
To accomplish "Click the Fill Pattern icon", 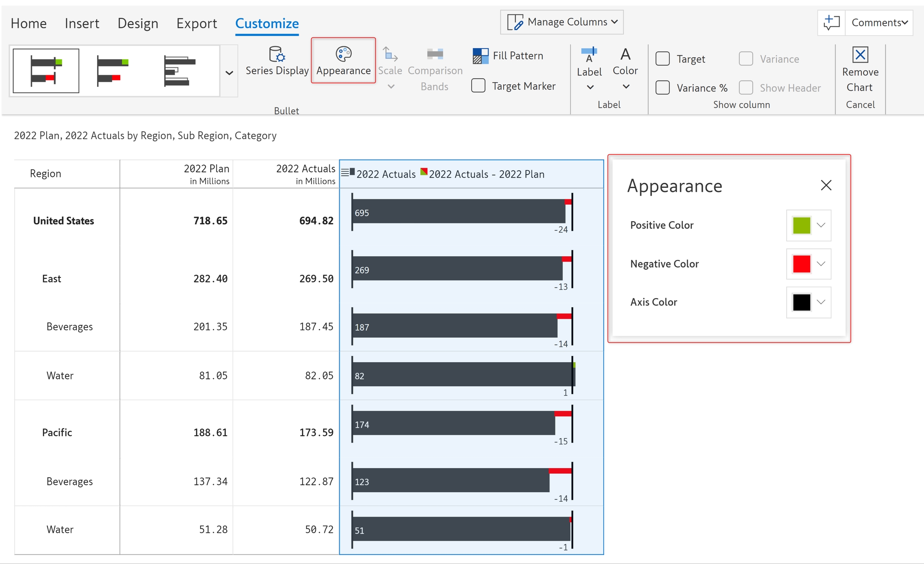I will coord(480,56).
